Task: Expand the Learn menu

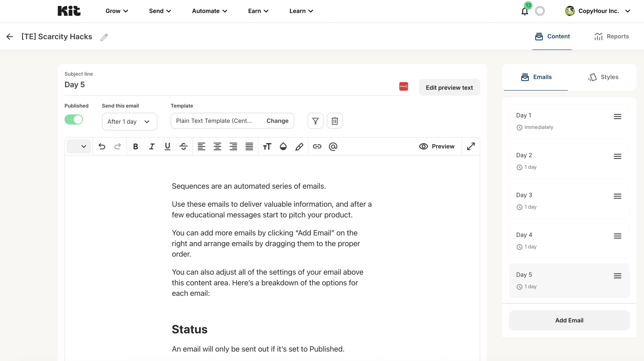Action: [x=301, y=11]
